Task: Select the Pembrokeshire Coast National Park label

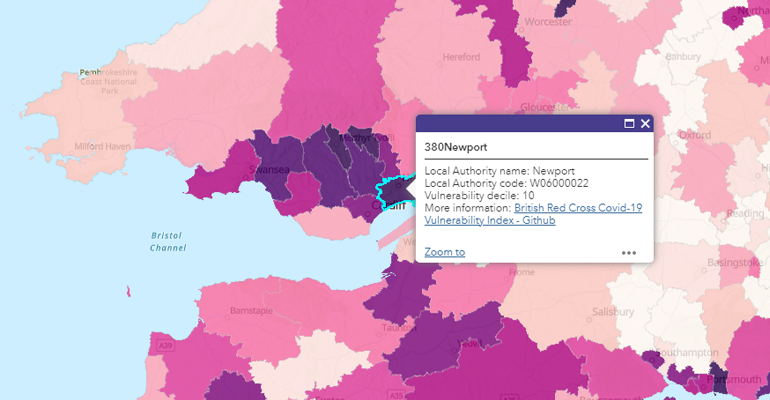Action: pyautogui.click(x=109, y=81)
